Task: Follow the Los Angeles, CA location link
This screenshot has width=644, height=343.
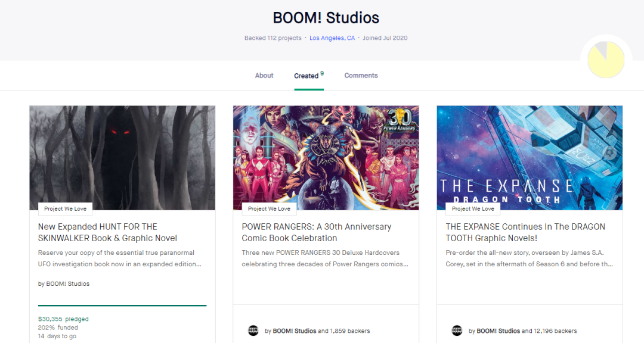Action: coord(332,38)
